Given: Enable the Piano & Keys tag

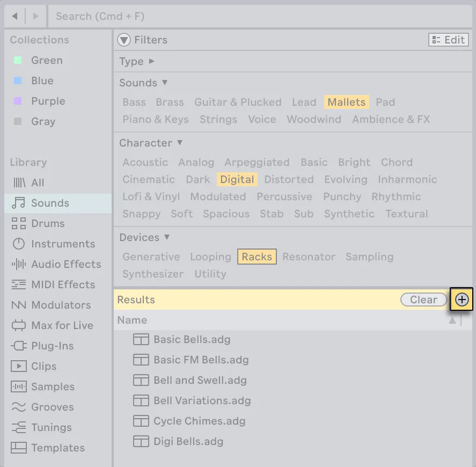Looking at the screenshot, I should [156, 119].
